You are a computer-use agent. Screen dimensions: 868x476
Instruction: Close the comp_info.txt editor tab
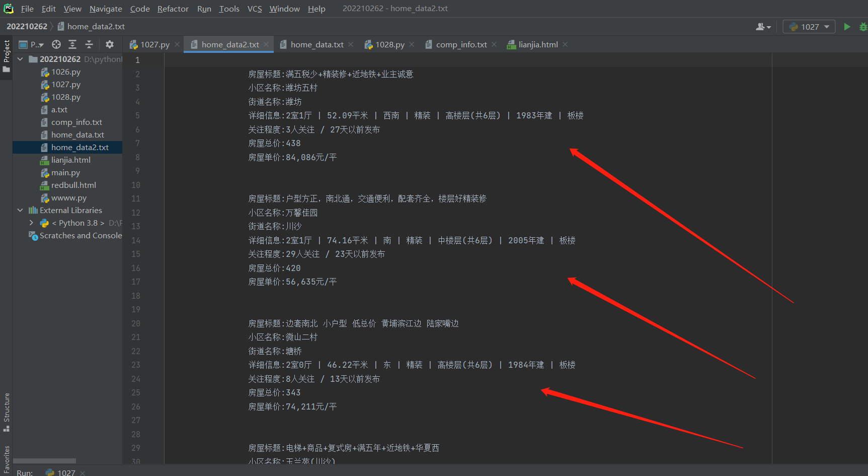[494, 44]
